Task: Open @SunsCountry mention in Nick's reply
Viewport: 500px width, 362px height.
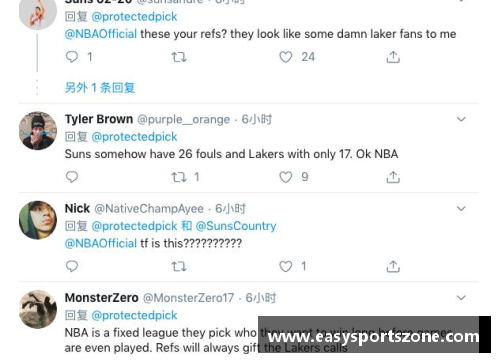Action: [x=236, y=226]
